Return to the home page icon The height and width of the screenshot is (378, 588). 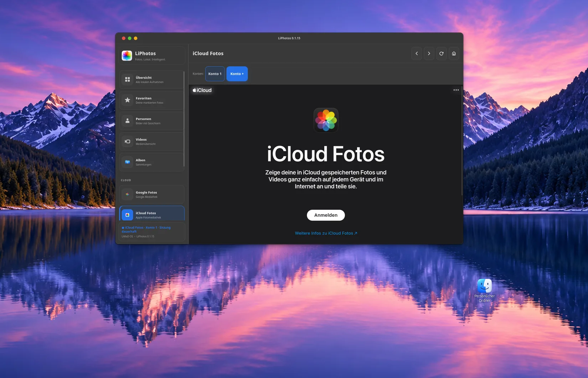[x=454, y=53]
